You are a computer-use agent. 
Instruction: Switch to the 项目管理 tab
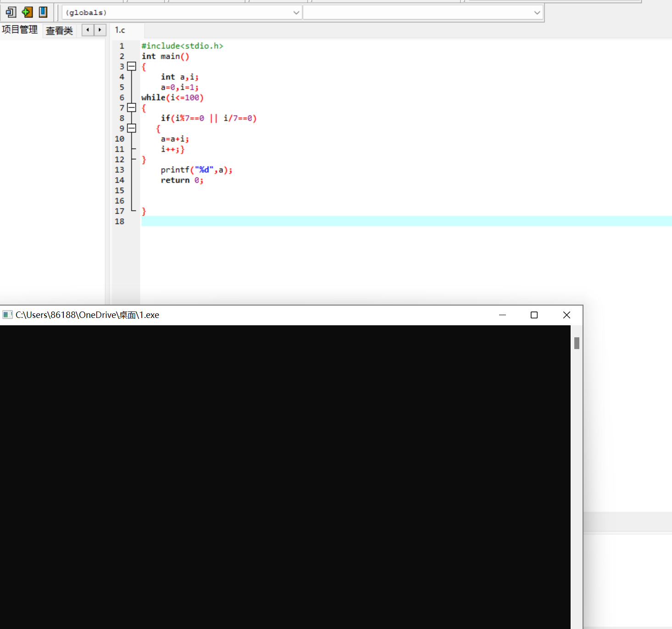[20, 30]
